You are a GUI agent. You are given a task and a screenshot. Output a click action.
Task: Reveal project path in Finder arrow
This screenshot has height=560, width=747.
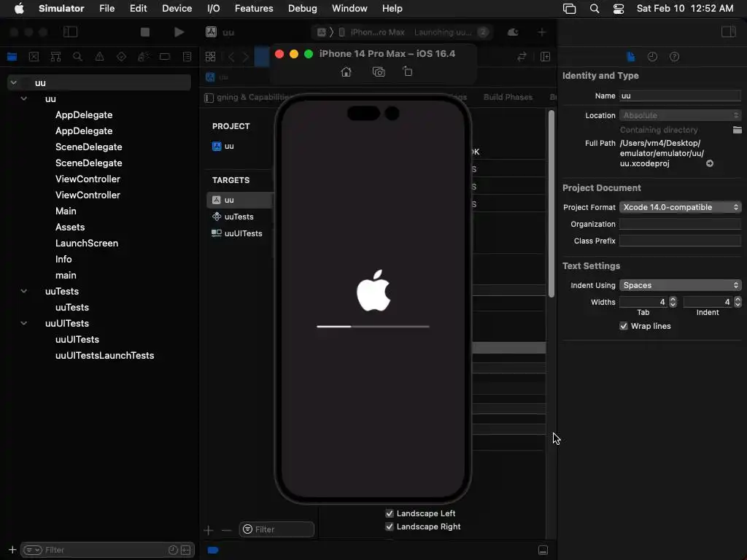pyautogui.click(x=710, y=163)
